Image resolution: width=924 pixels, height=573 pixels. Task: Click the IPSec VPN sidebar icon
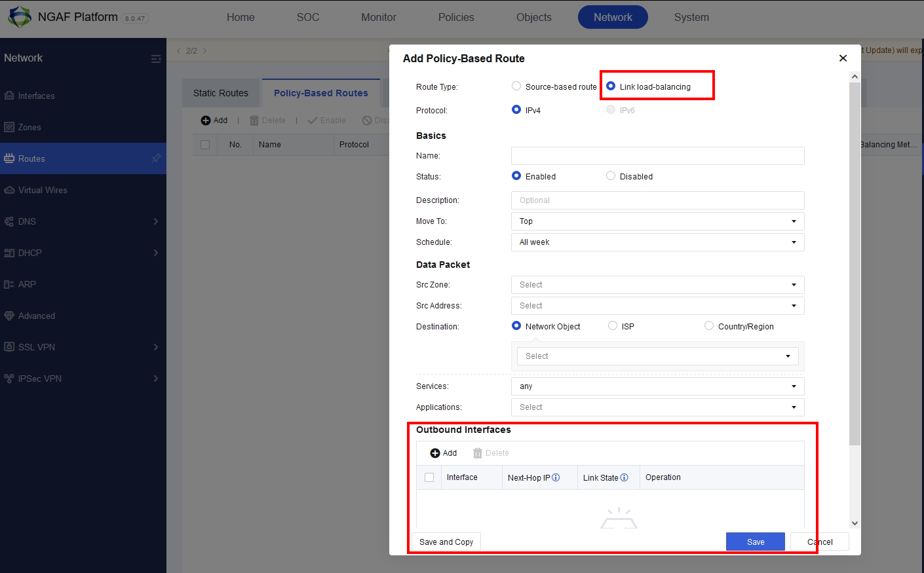(9, 379)
